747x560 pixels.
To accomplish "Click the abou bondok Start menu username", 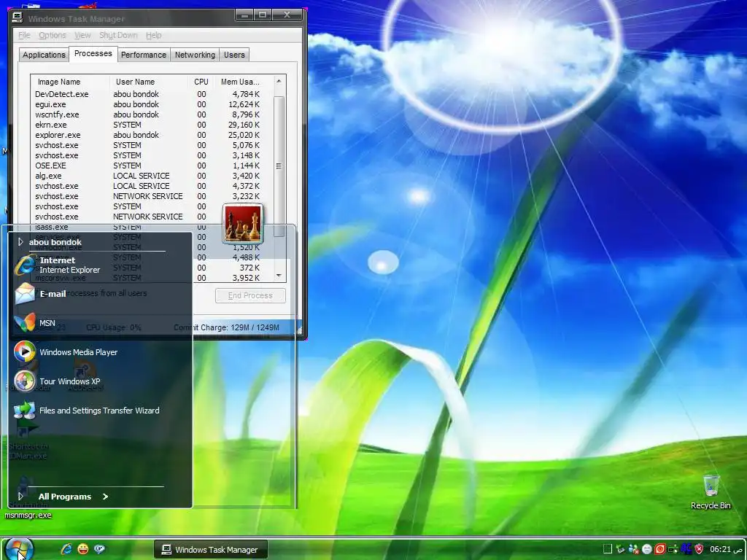I will 55,242.
